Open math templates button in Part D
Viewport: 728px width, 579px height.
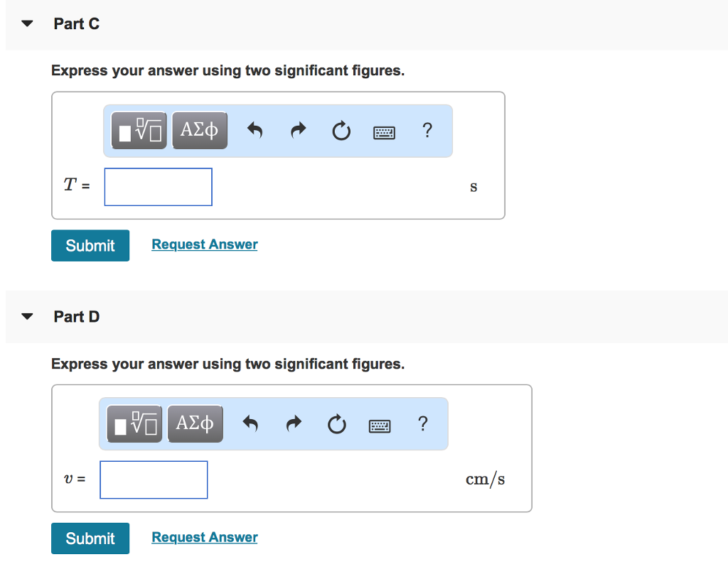135,424
